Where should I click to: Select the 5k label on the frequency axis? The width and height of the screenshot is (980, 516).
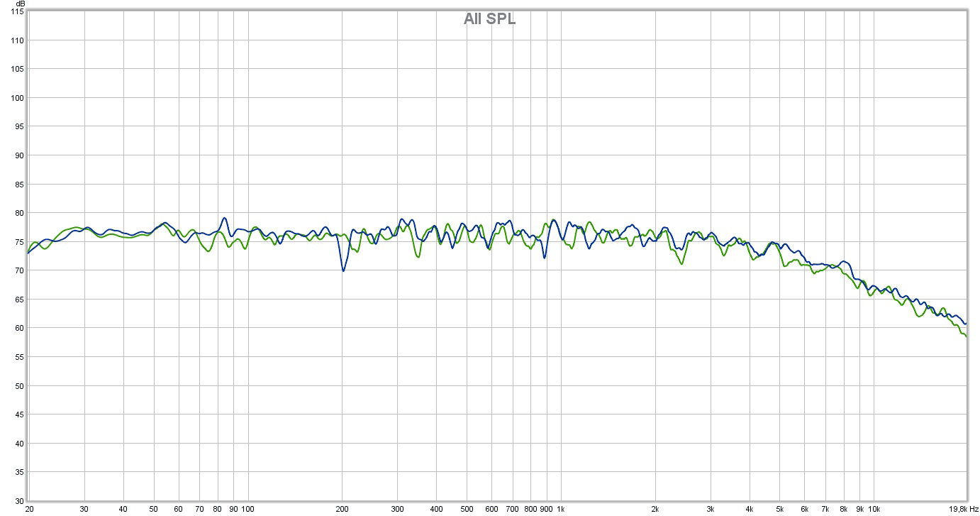coord(780,509)
